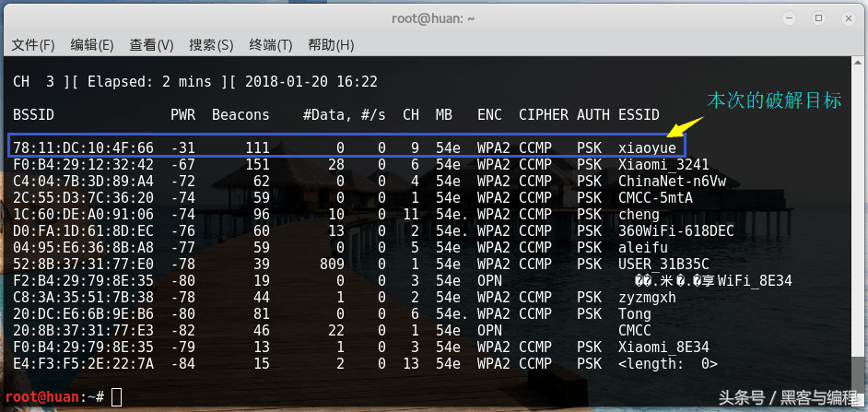Maximize the terminal window

(x=817, y=18)
